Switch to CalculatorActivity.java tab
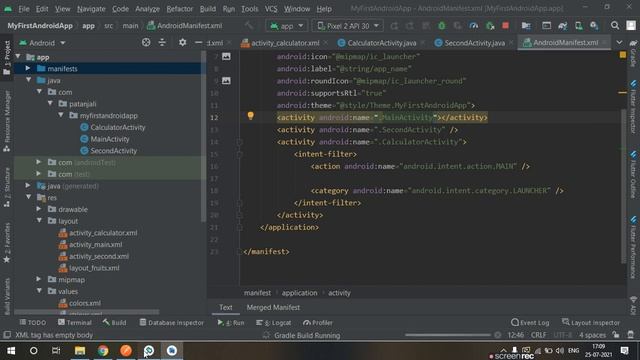The height and width of the screenshot is (360, 640). coord(381,43)
